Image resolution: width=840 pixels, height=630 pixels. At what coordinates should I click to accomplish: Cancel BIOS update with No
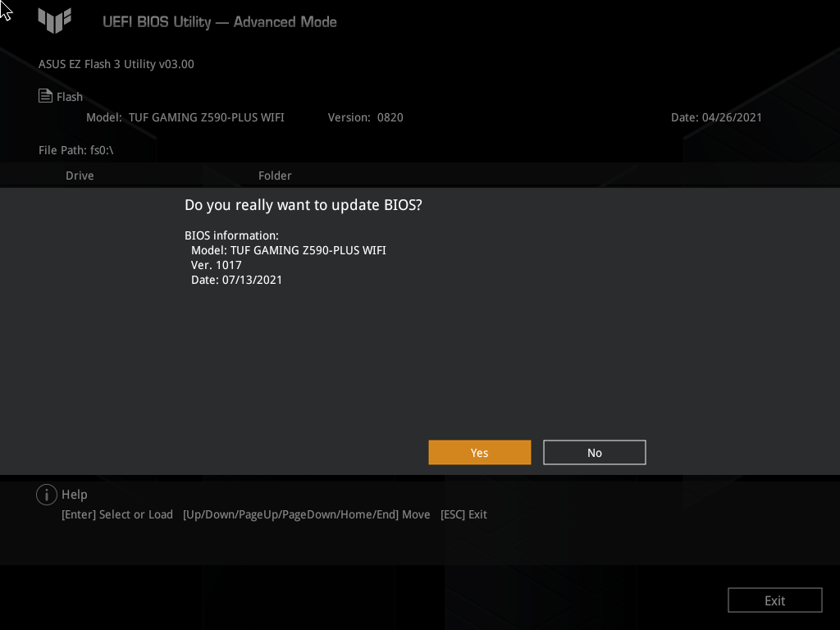click(594, 452)
